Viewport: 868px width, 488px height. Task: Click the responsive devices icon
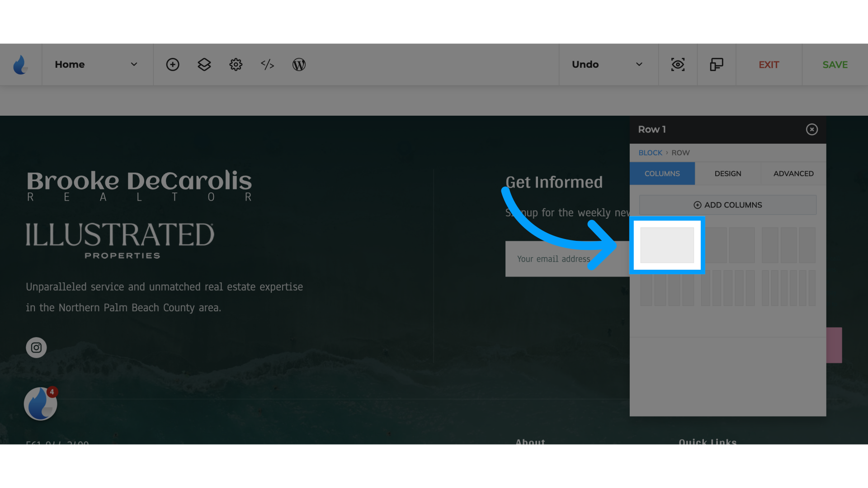(717, 65)
